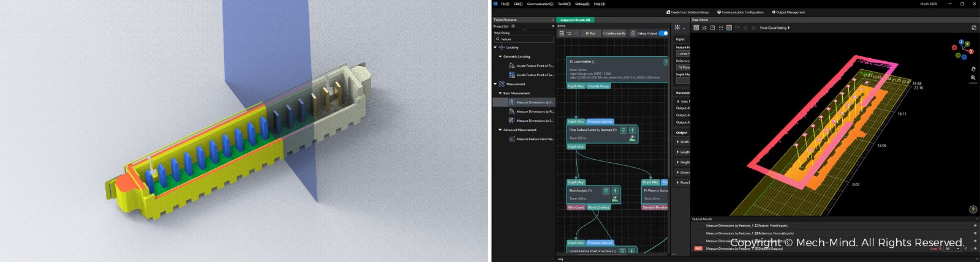Screen dimensions: 980x262
Task: Run Filter Surface Points by Normals step
Action: click(633, 130)
